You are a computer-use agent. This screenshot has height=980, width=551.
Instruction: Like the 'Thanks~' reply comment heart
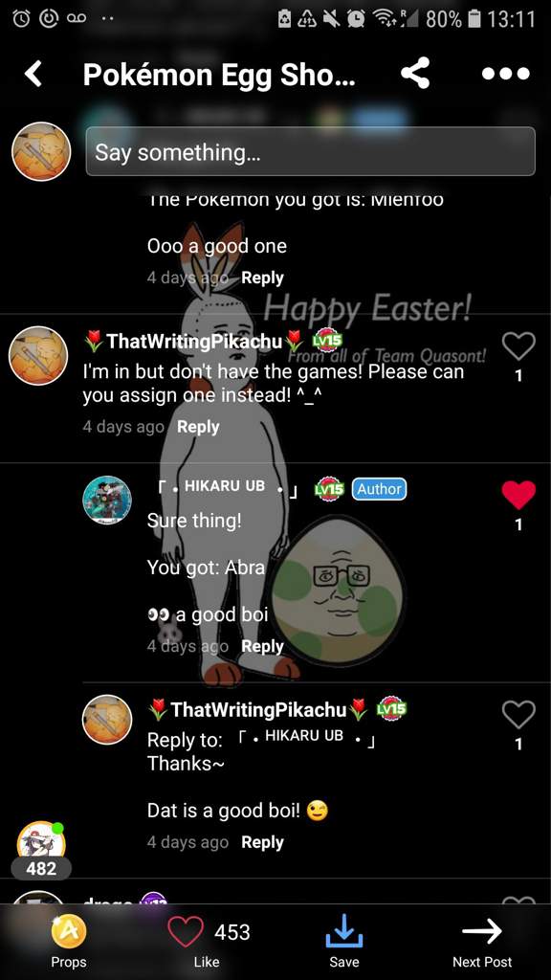tap(518, 714)
